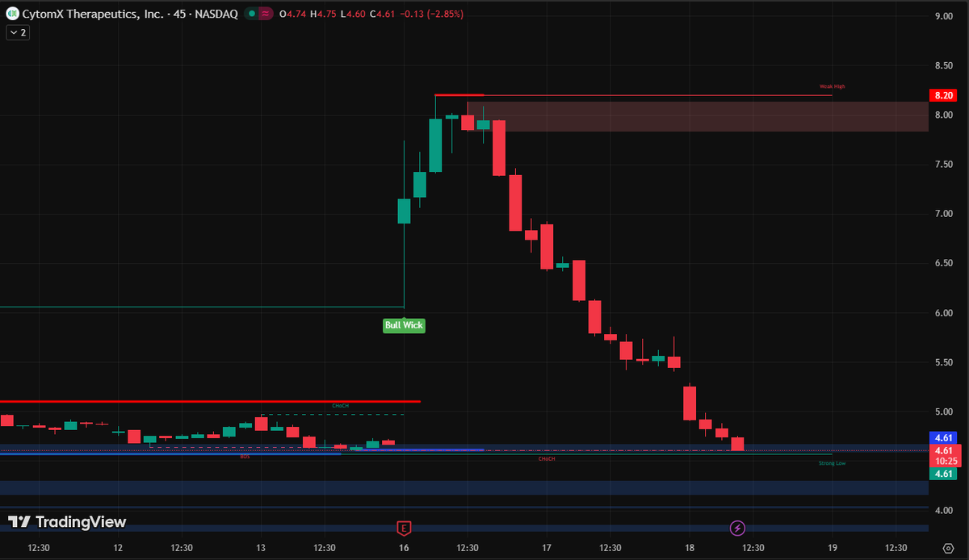Select the green CHoCH label above dashed line
969x560 pixels.
pyautogui.click(x=340, y=405)
